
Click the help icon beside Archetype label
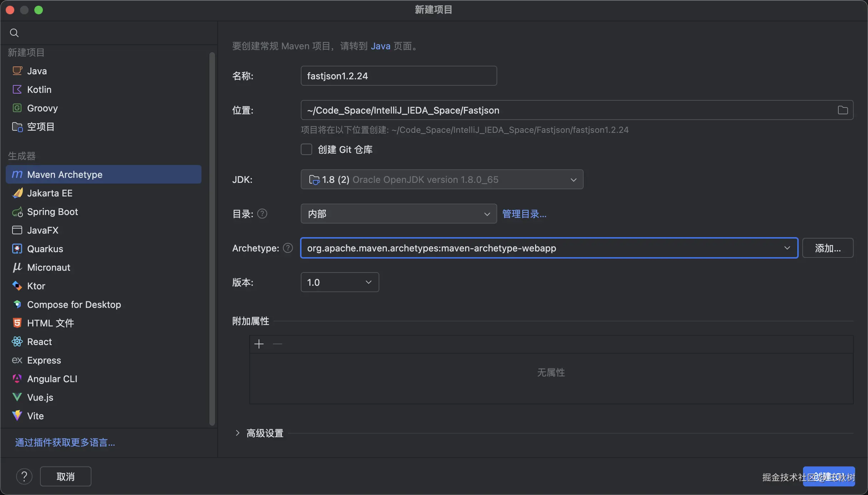[288, 248]
